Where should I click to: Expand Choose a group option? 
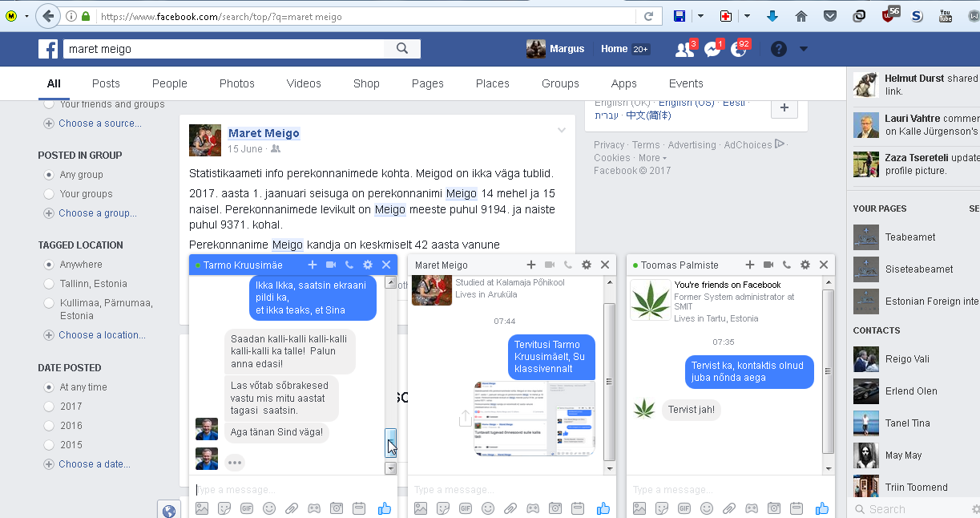pos(91,213)
